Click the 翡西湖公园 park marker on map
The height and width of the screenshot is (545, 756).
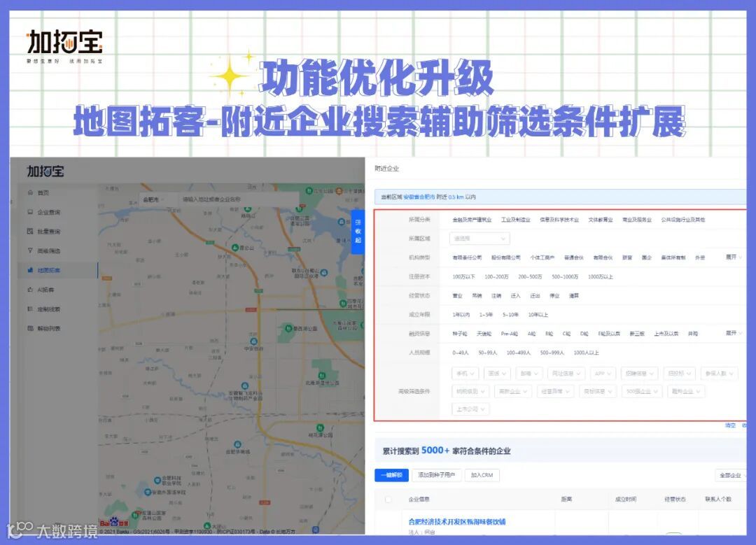[x=288, y=329]
